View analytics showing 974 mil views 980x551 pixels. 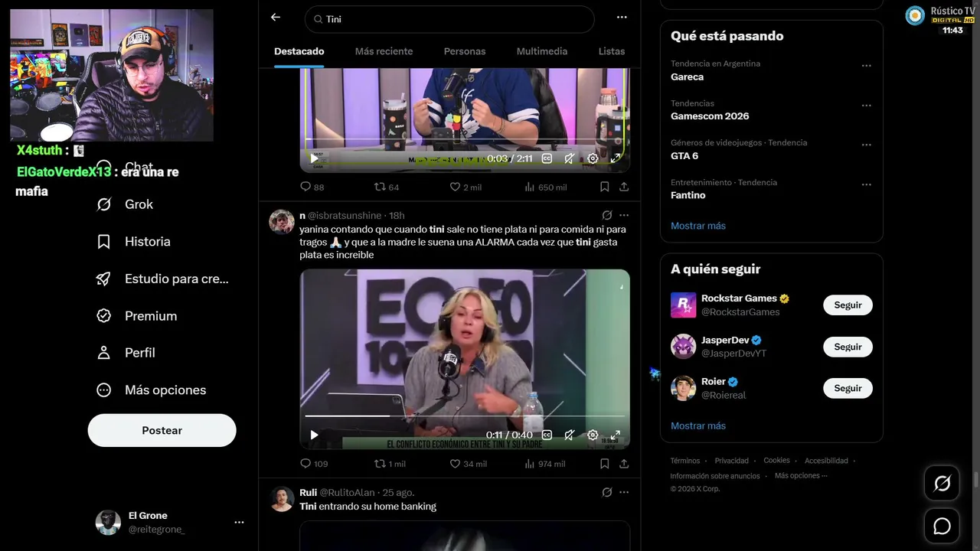pyautogui.click(x=545, y=464)
